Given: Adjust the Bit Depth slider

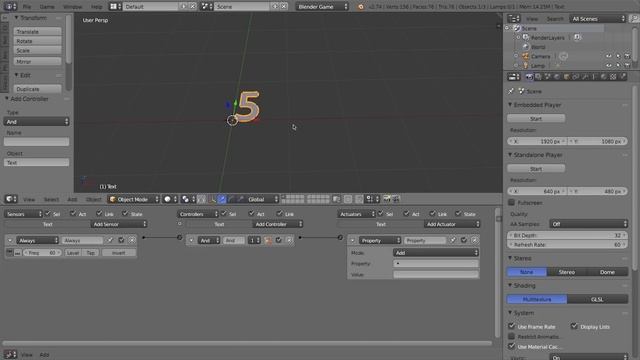Looking at the screenshot, I should [x=568, y=235].
